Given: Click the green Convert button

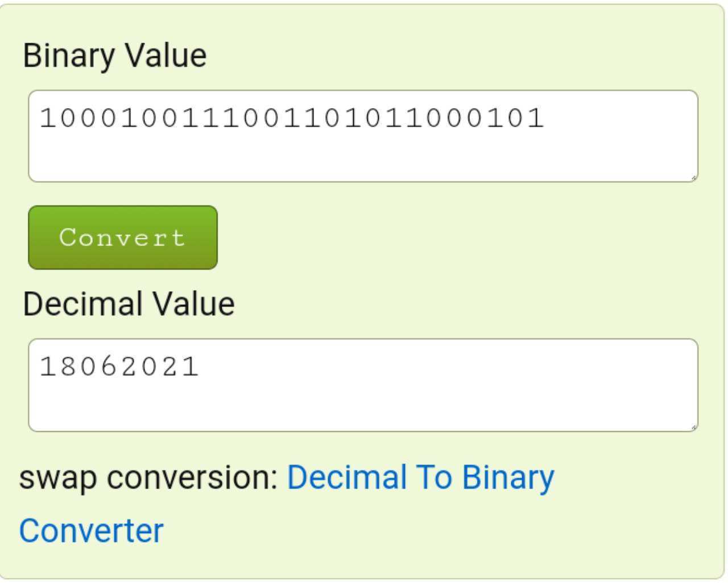Looking at the screenshot, I should [123, 237].
